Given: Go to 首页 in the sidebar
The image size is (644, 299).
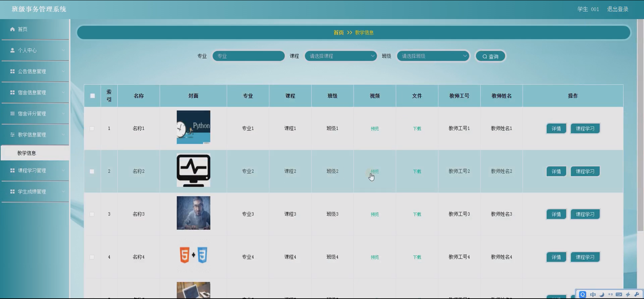Looking at the screenshot, I should pyautogui.click(x=35, y=29).
